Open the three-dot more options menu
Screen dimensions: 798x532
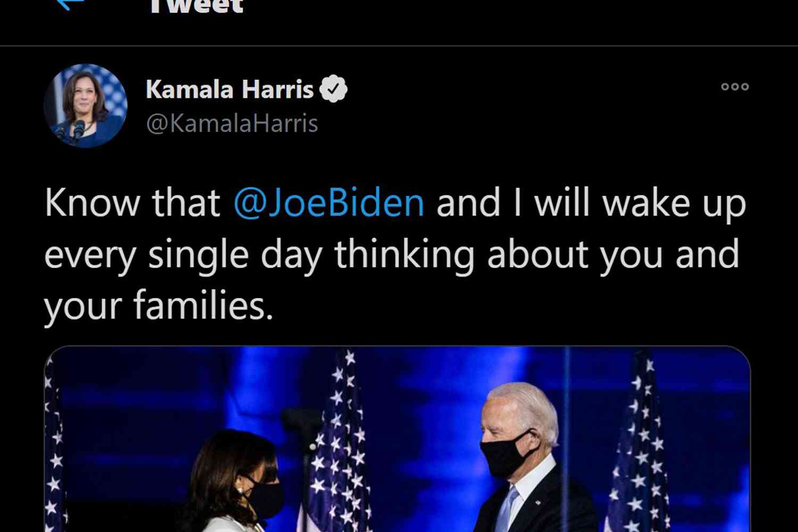(735, 87)
